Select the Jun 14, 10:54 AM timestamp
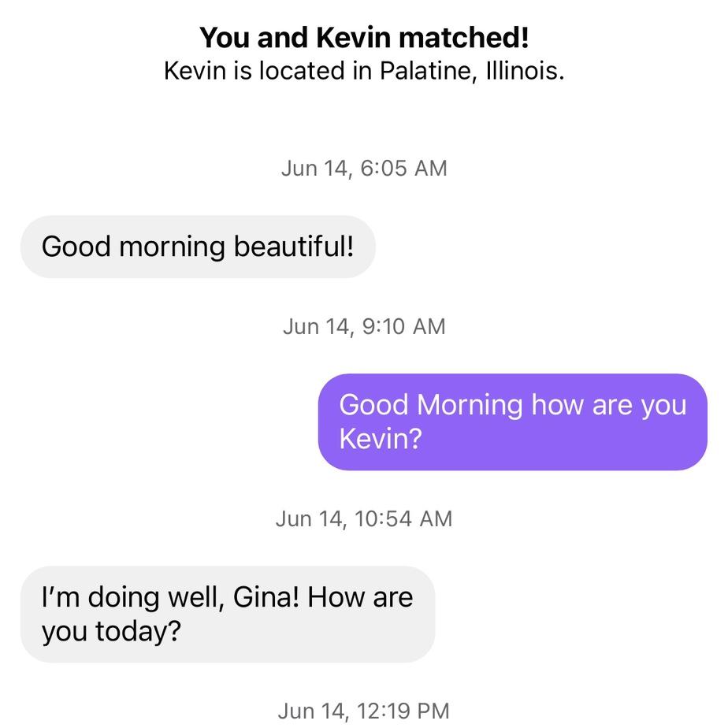This screenshot has height=728, width=728. (x=364, y=518)
